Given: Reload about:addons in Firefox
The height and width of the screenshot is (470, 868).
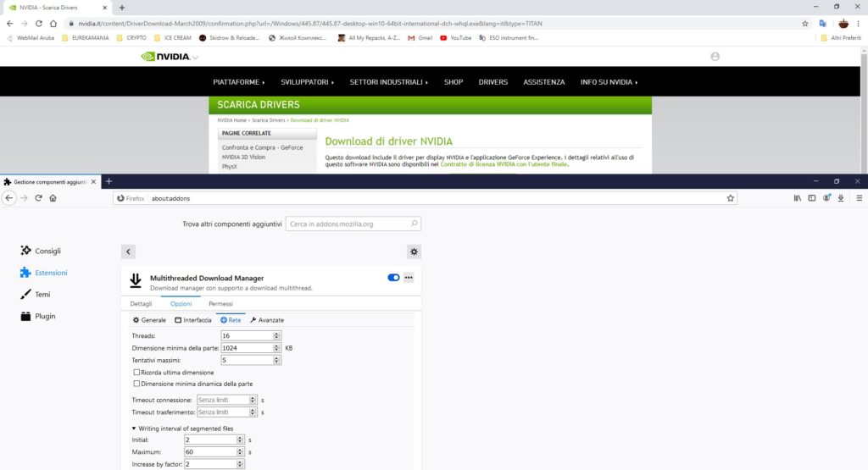Looking at the screenshot, I should [x=38, y=198].
